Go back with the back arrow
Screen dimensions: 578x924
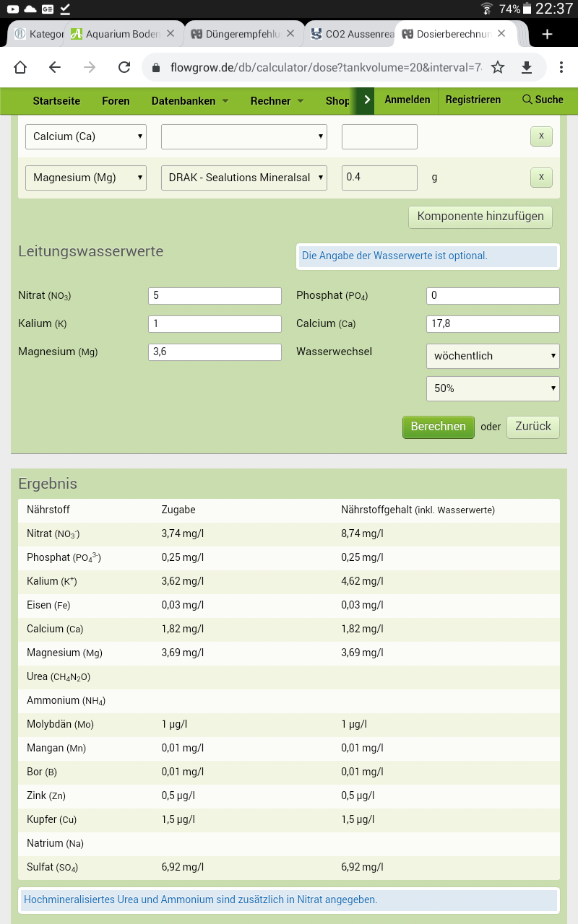55,67
